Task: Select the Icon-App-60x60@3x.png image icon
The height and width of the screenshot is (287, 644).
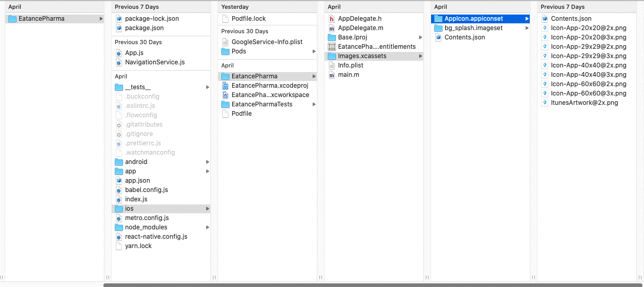Action: click(545, 93)
